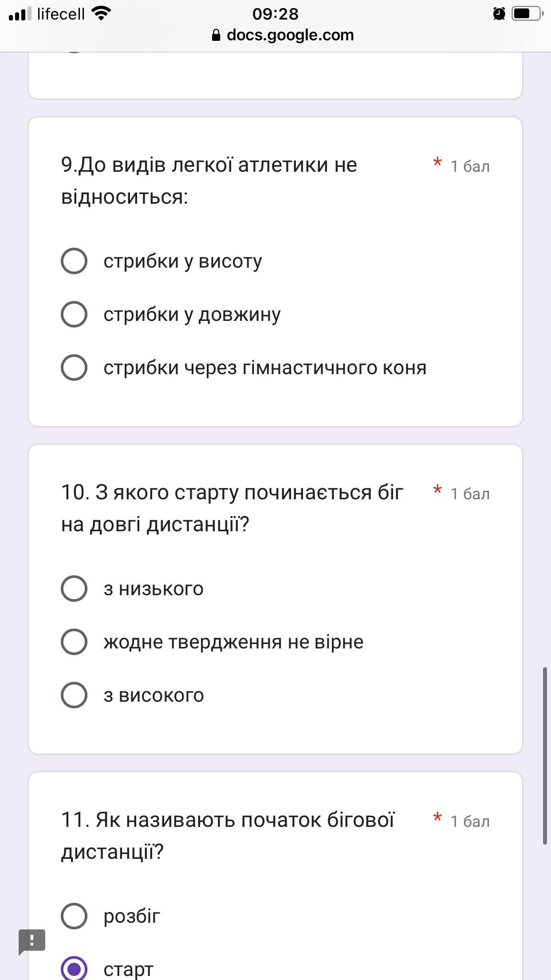
Task: Choose 'стрибки через гімнастичного коня' radio button
Action: point(74,367)
